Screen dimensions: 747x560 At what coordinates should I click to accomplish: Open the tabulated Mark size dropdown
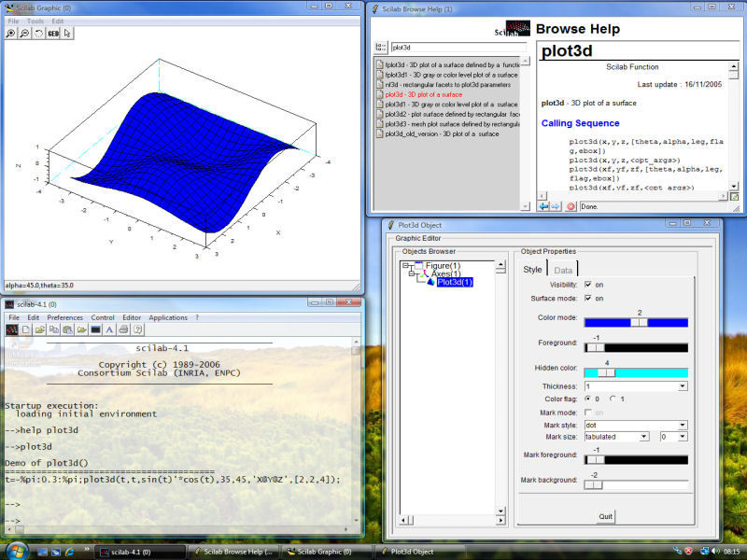click(643, 436)
